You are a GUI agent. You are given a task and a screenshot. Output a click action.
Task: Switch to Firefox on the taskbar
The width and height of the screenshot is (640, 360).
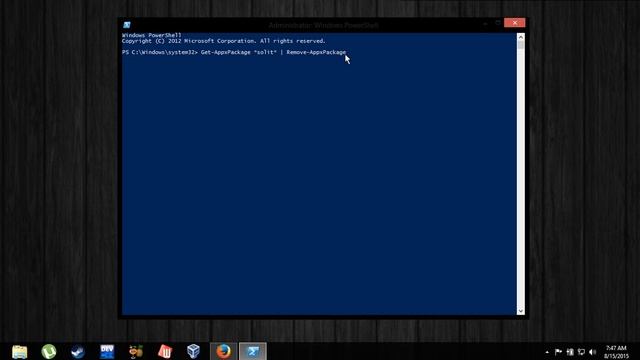tap(223, 351)
